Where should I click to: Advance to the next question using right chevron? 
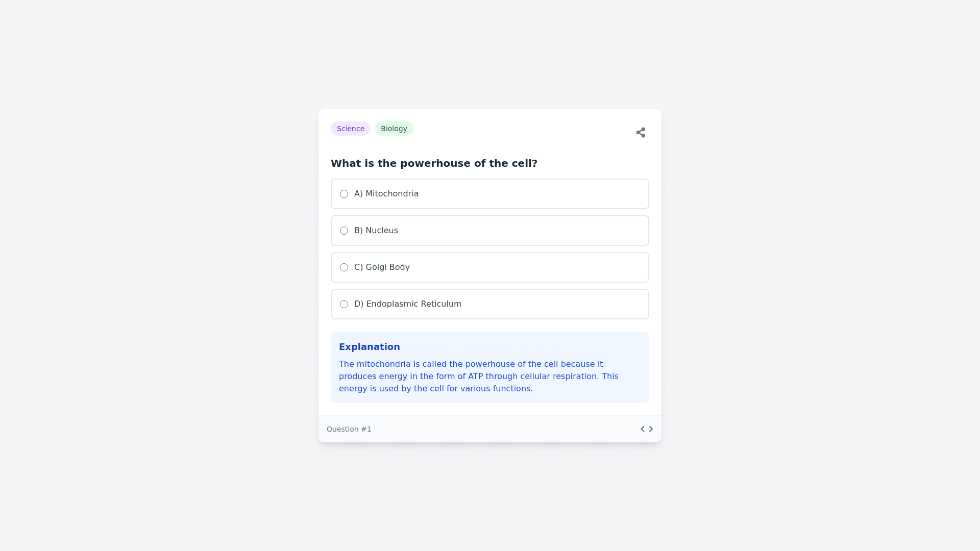pos(651,429)
